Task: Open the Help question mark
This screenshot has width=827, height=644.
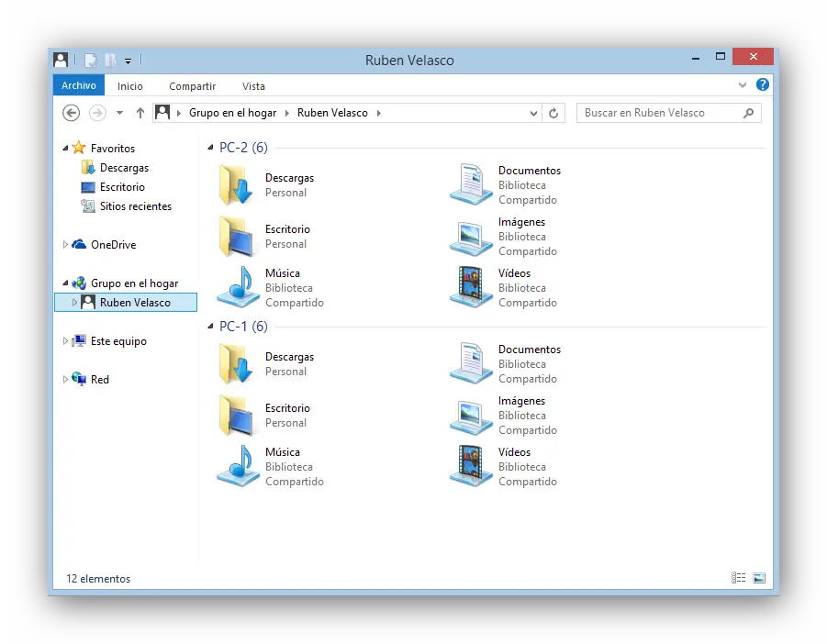Action: (762, 84)
